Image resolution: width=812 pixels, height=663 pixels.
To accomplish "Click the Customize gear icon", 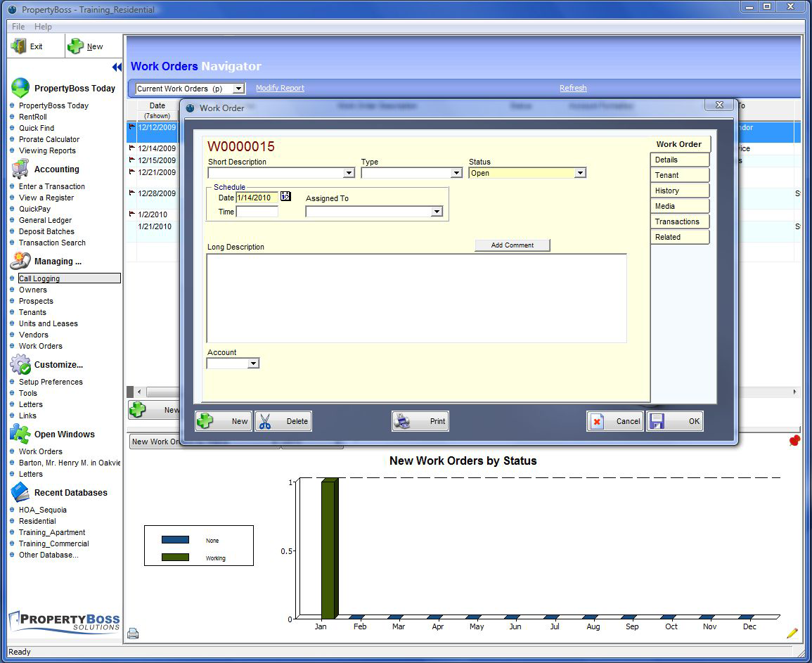I will click(20, 365).
